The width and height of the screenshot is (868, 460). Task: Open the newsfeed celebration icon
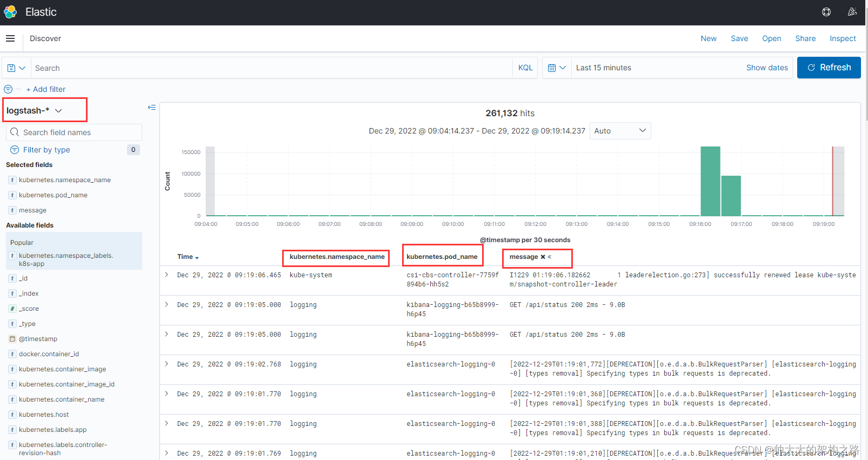tap(852, 12)
